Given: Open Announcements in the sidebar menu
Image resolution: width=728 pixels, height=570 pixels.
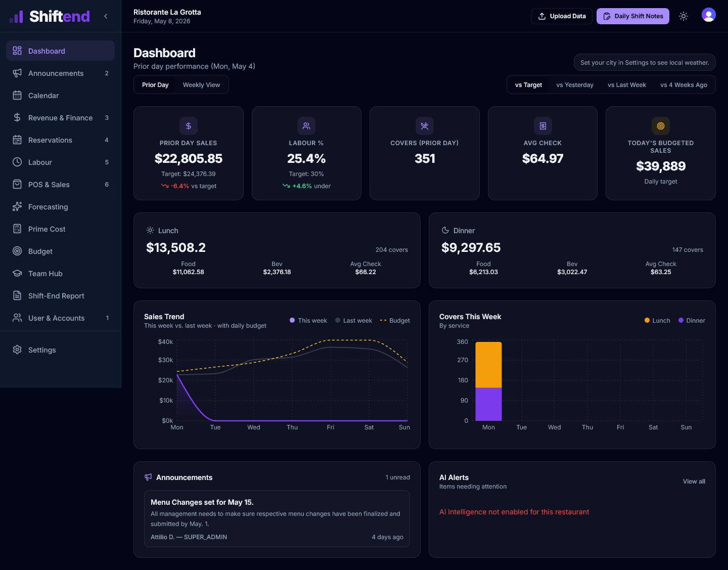Looking at the screenshot, I should [61, 73].
